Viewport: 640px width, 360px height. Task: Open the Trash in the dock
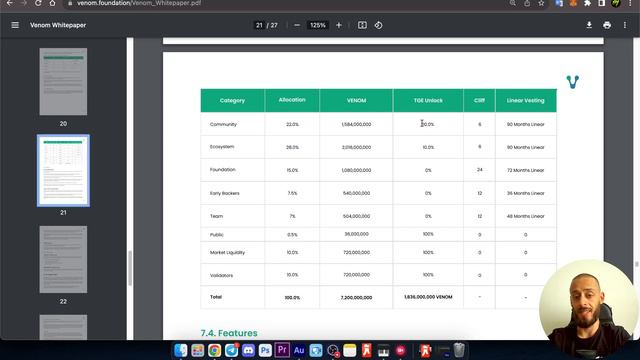tap(459, 350)
